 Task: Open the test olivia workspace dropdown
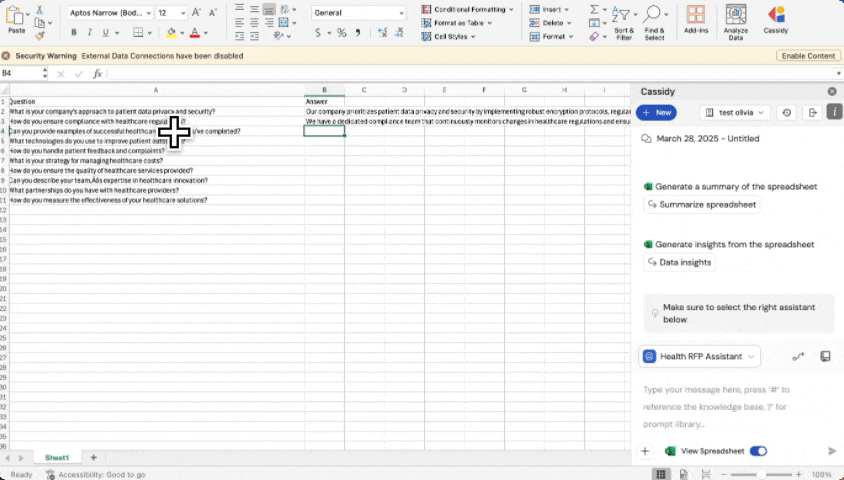735,112
